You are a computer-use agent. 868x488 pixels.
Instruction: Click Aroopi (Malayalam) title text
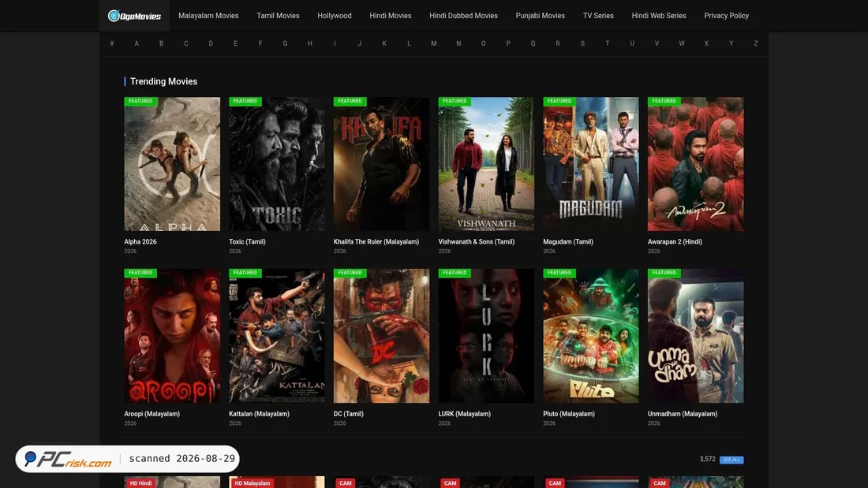point(152,414)
